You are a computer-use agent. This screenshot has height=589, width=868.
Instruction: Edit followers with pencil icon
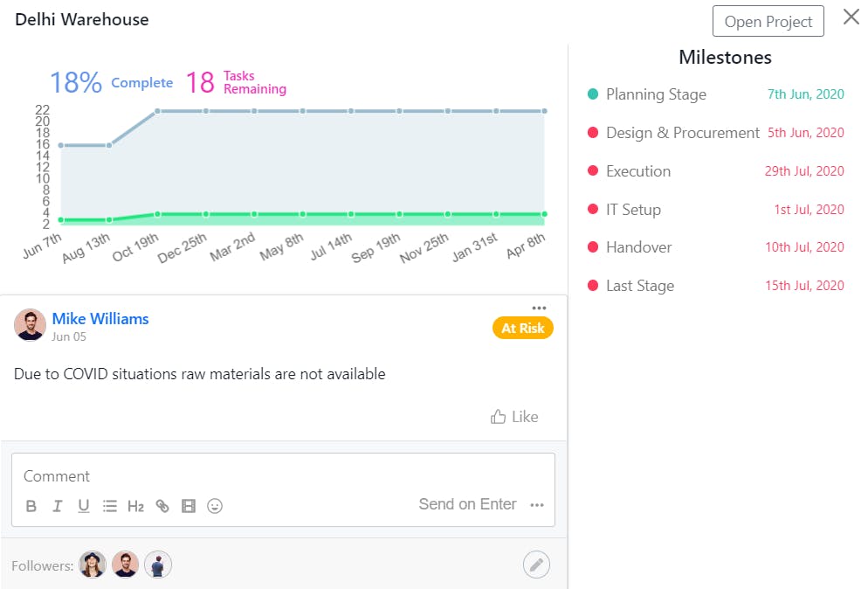tap(537, 565)
